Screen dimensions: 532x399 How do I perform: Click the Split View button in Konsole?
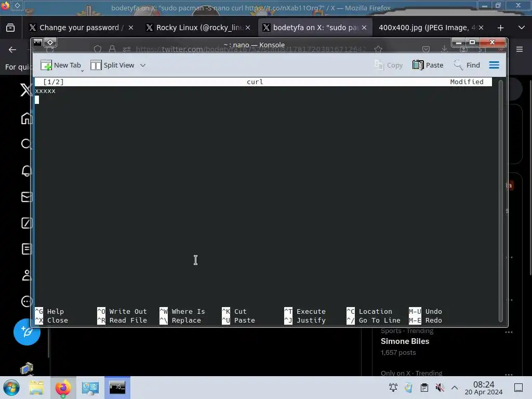tap(112, 65)
